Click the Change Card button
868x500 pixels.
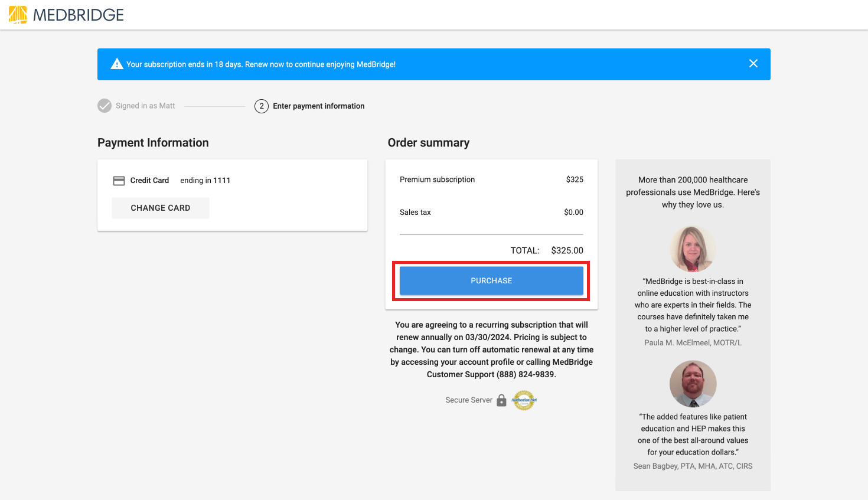coord(160,208)
